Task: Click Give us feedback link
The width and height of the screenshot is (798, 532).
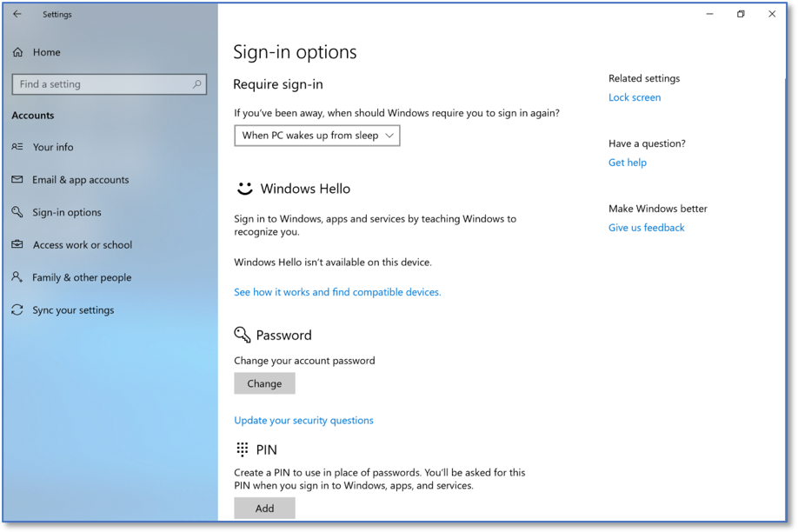Action: (647, 228)
